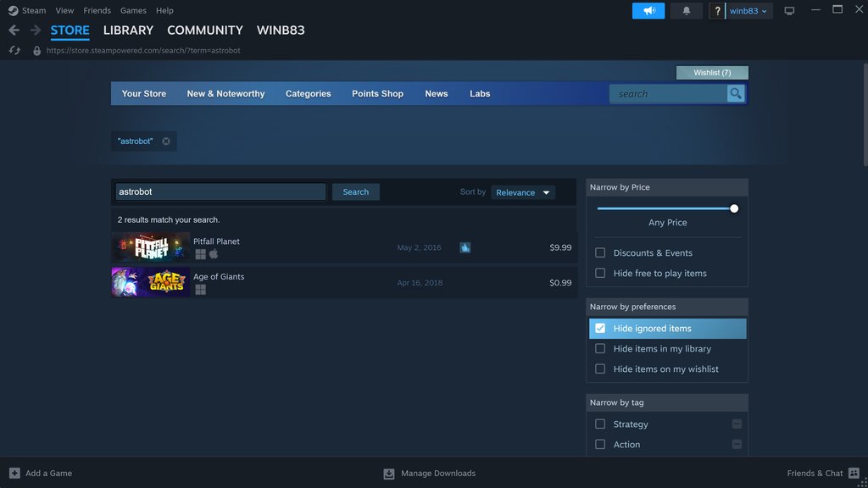
Task: Click the astrobot search term field
Action: coord(220,192)
